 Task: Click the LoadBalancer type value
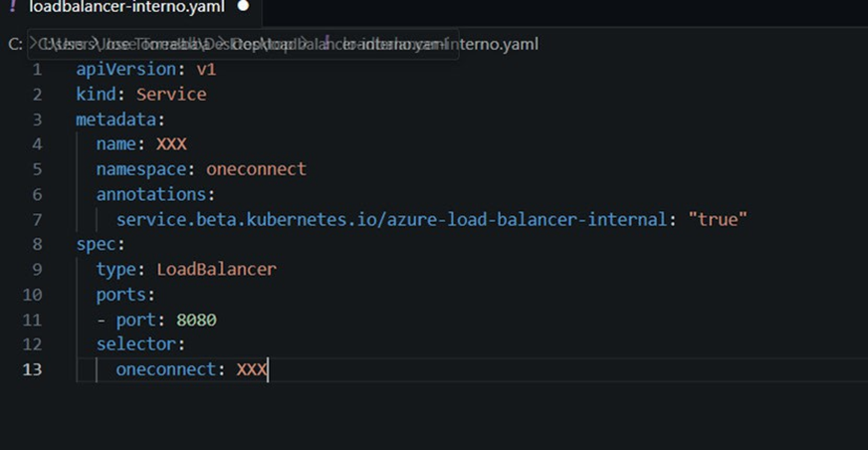tap(216, 270)
